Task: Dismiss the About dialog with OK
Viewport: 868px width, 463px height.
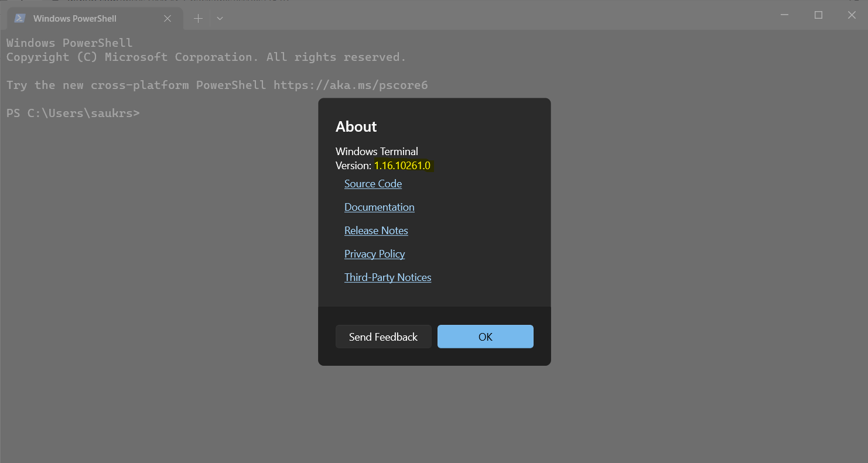Action: point(485,337)
